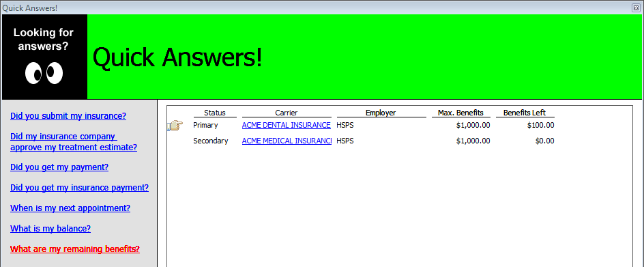Click the pointing hand row indicator icon

[175, 126]
